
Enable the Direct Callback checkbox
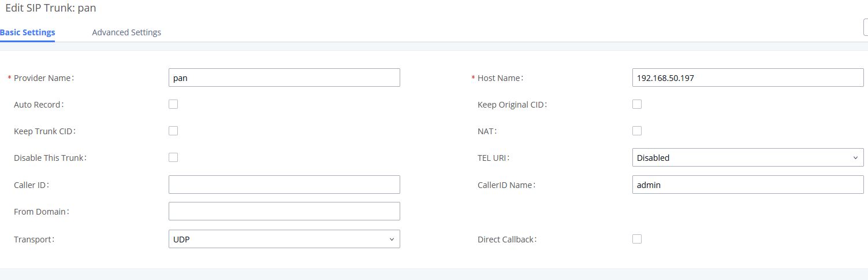[637, 239]
